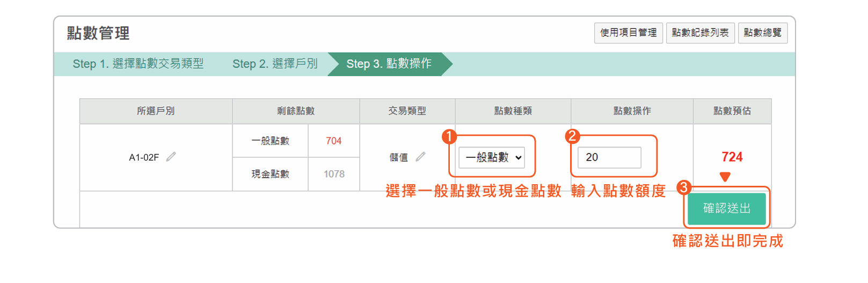Viewport: 868px width, 283px height.
Task: Open 點數記錄列表 page
Action: [700, 33]
